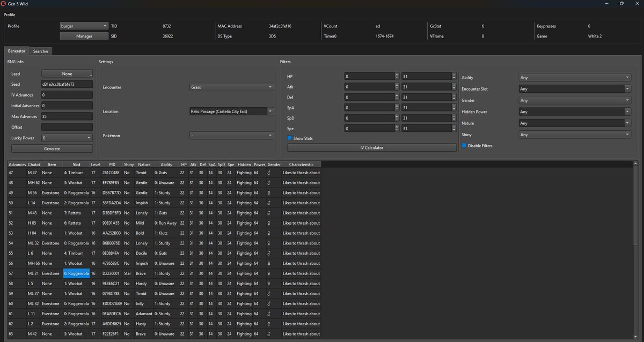Sort by the Item column header

[52, 164]
